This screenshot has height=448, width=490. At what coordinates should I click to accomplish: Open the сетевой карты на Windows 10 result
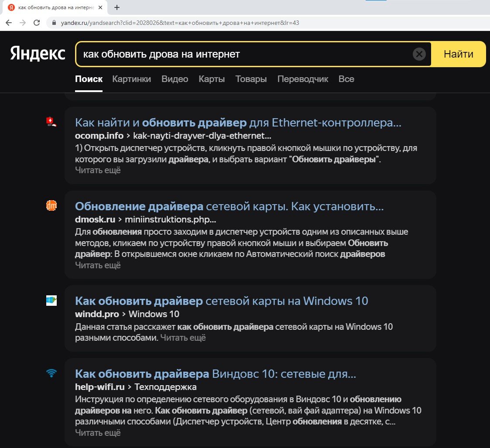[222, 301]
